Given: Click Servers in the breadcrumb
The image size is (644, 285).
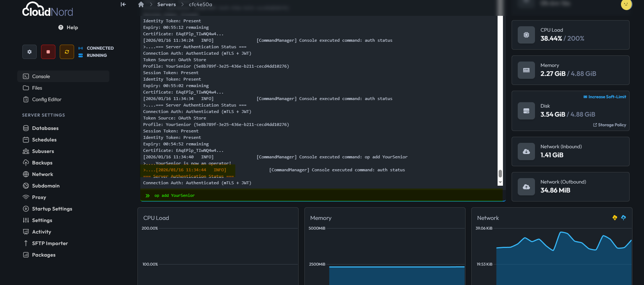Looking at the screenshot, I should 166,4.
